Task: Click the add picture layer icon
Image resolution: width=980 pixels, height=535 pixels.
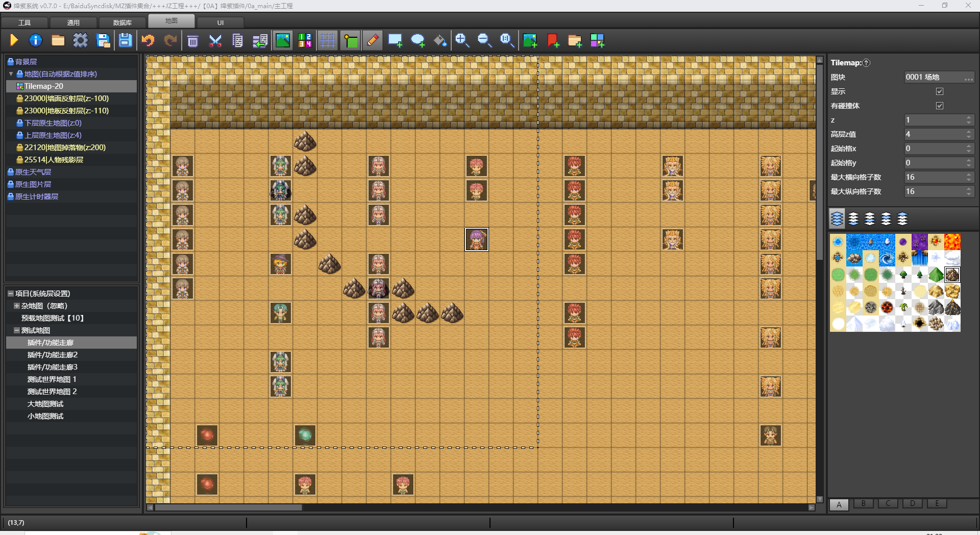Action: pos(530,40)
